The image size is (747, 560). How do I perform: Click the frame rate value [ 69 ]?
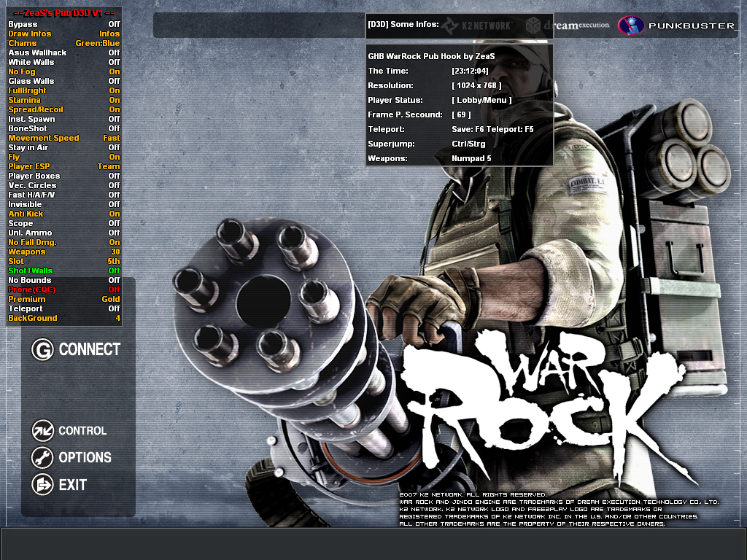pos(461,114)
